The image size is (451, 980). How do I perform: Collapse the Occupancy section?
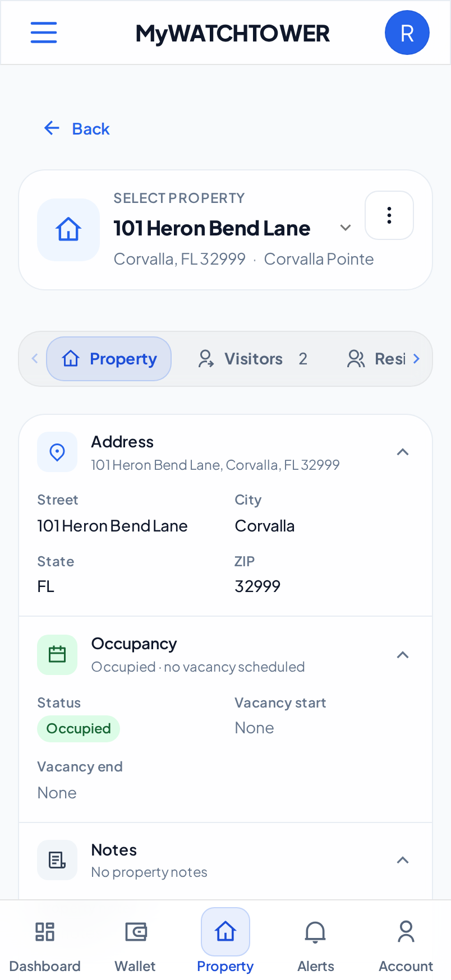(403, 655)
